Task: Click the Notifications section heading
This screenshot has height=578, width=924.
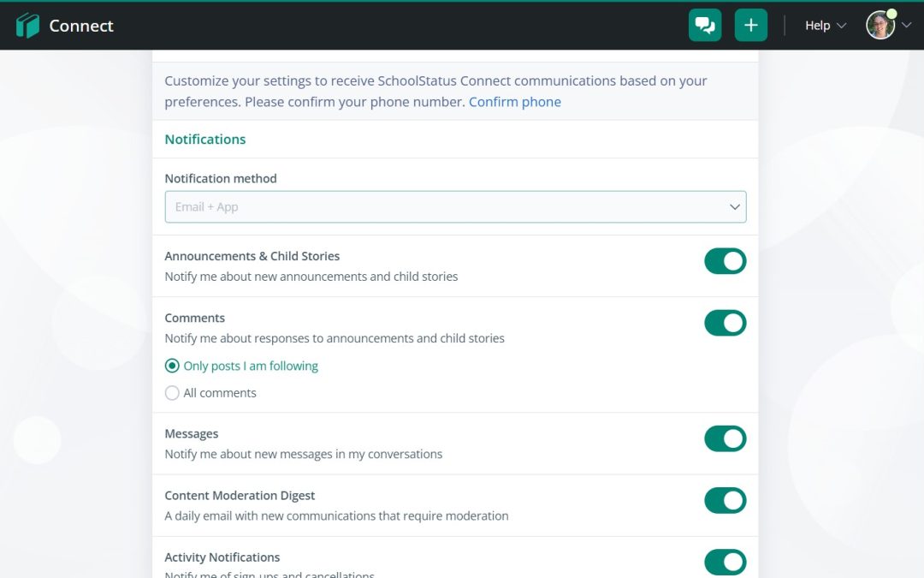Action: 205,140
